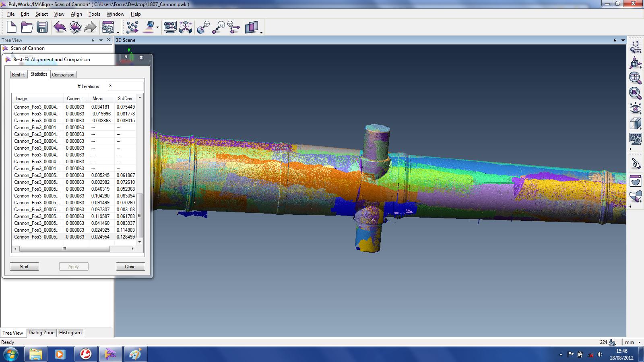Viewport: 644px width, 362px height.
Task: Open the Align menu
Action: tap(76, 14)
